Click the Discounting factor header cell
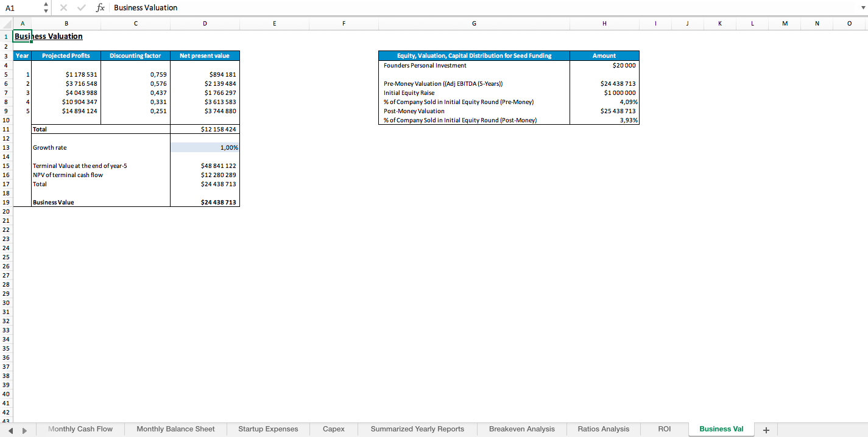This screenshot has width=868, height=437. (x=135, y=55)
